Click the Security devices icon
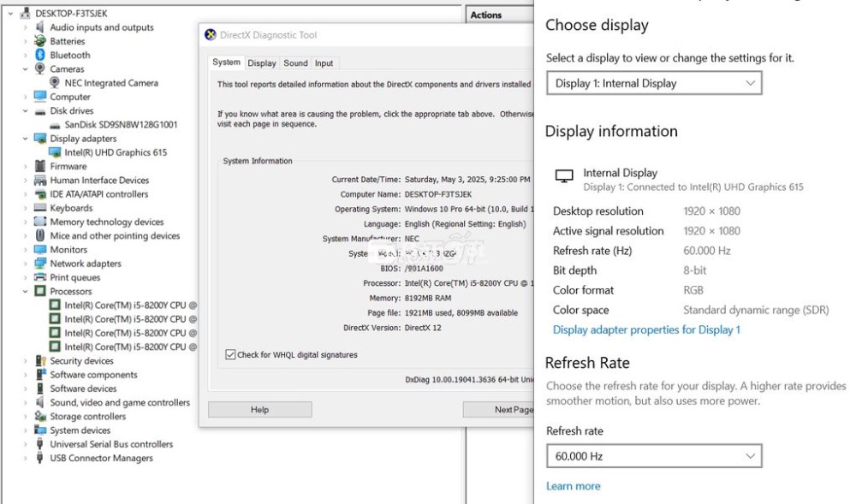The height and width of the screenshot is (504, 856). pyautogui.click(x=40, y=360)
